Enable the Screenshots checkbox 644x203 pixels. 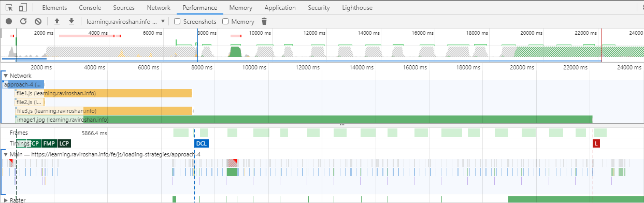[177, 21]
